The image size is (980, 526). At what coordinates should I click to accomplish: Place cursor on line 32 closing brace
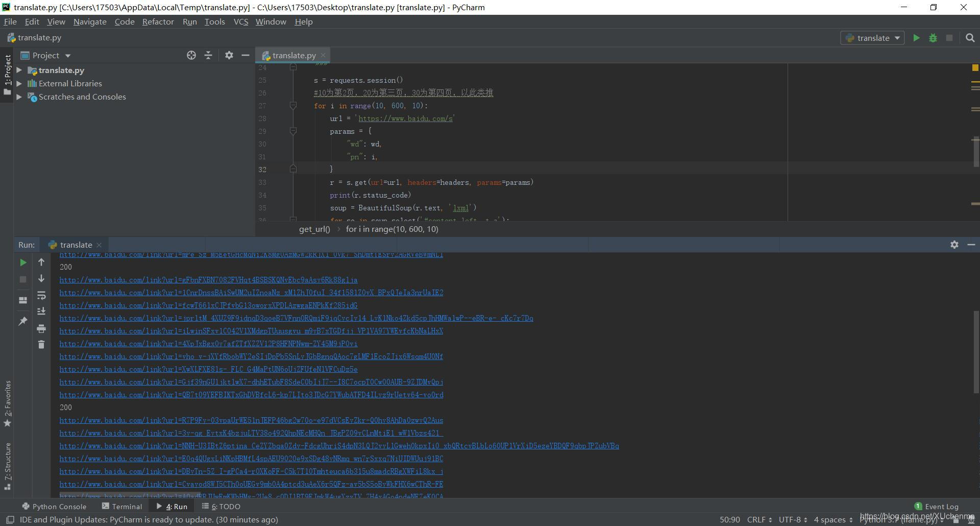click(331, 169)
